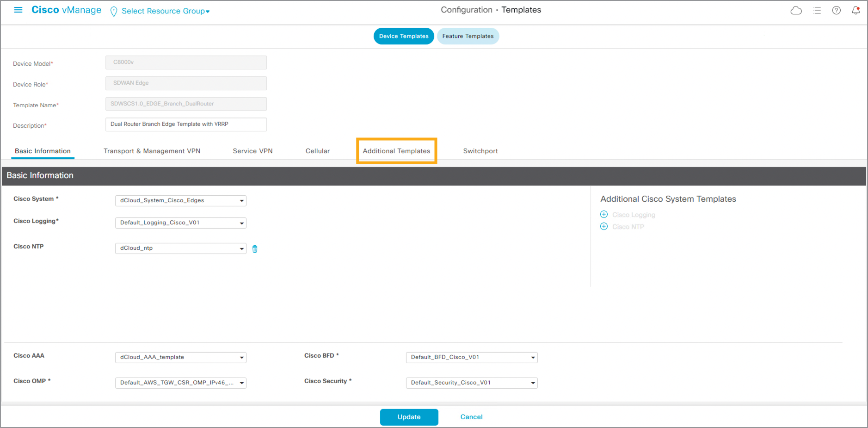The image size is (868, 428).
Task: Open the Additional Templates tab
Action: [x=396, y=151]
